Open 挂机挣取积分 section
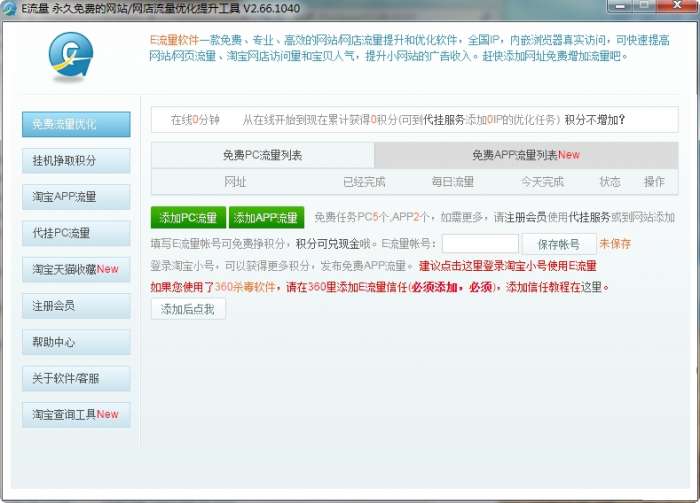Viewport: 700px width, 503px height. click(x=76, y=161)
